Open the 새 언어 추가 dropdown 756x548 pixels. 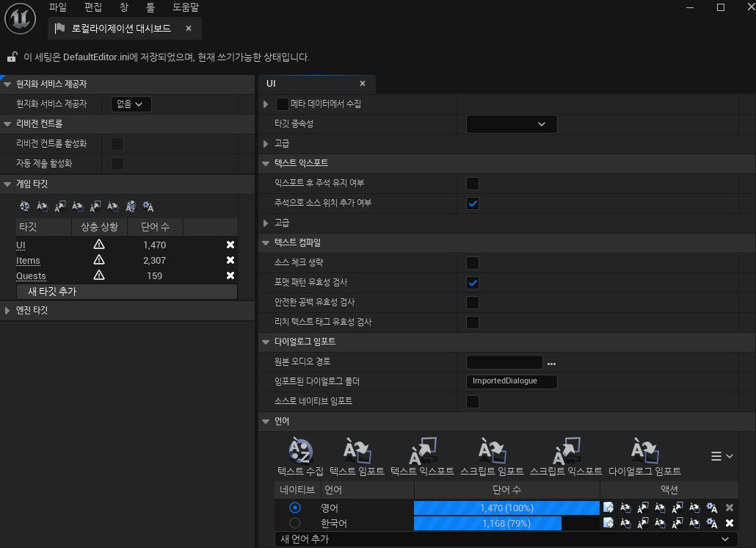tap(506, 539)
